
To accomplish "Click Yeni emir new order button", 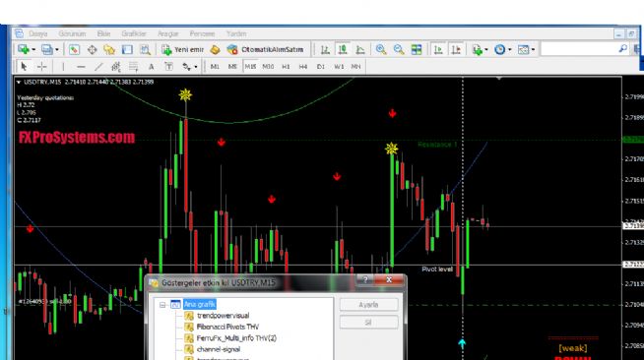I will 183,49.
